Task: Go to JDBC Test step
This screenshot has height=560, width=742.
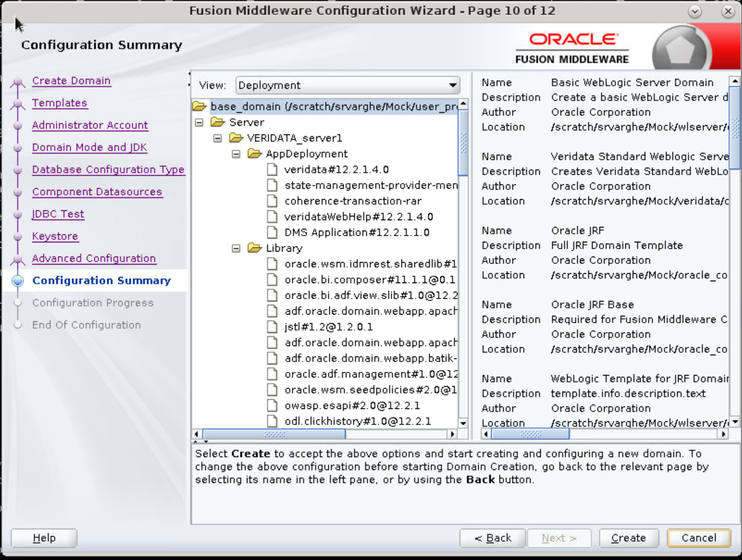Action: [x=58, y=214]
